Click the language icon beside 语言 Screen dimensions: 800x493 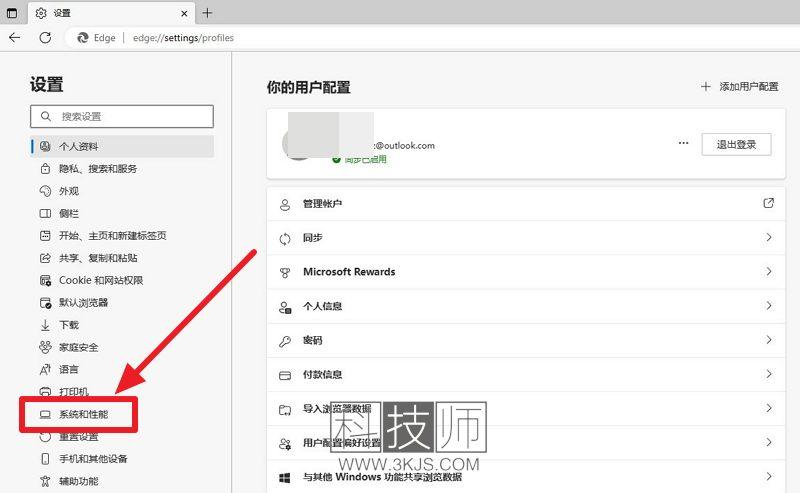pyautogui.click(x=45, y=369)
